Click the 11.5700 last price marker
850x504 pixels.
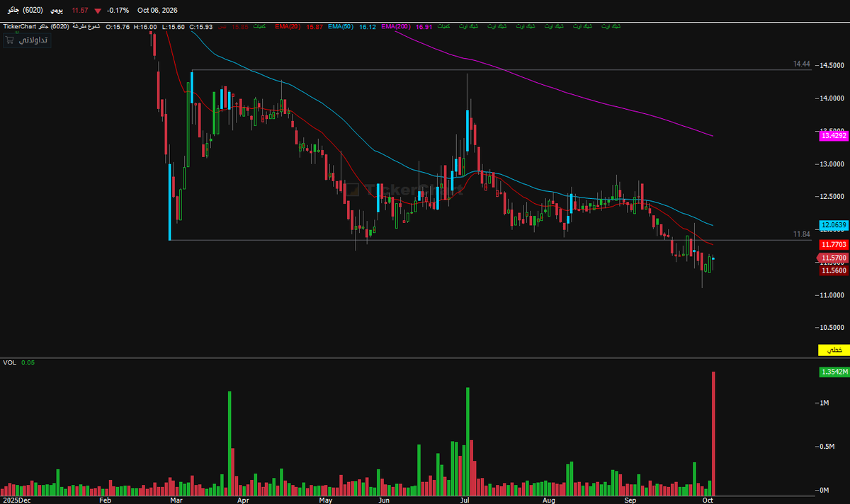click(833, 258)
